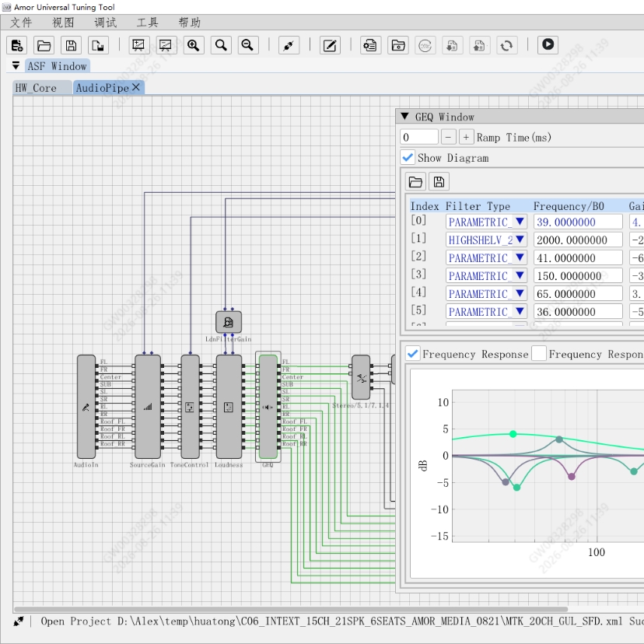Collapse the ASF Window expander arrow
Viewport: 644px width, 644px height.
[16, 65]
